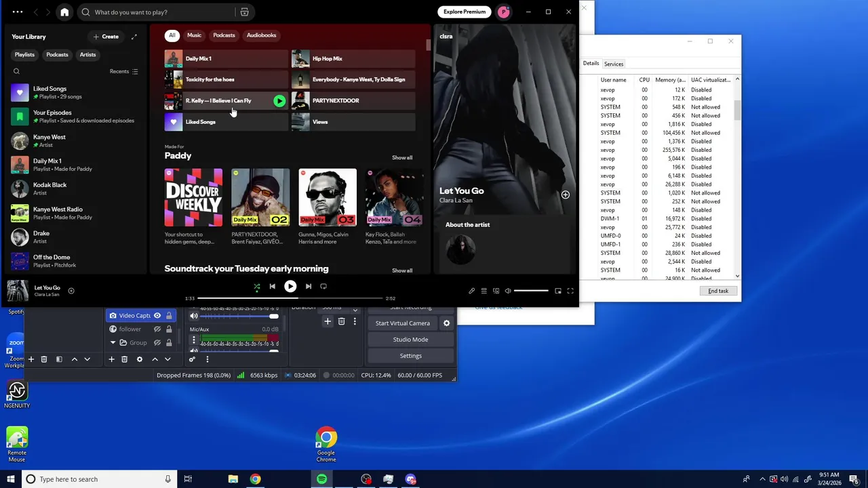This screenshot has height=488, width=868.
Task: Go to Spotify Home
Action: click(x=64, y=12)
